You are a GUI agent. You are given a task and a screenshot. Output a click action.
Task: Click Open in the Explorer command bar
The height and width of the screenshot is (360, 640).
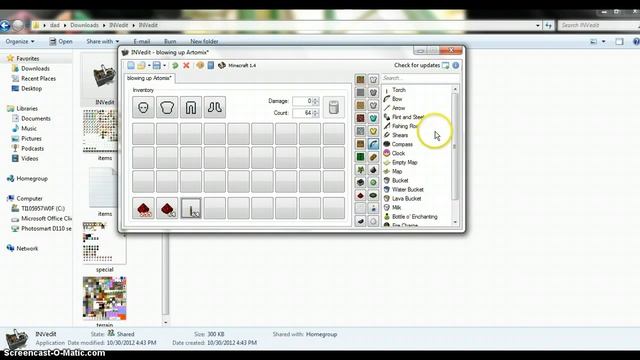(x=61, y=42)
